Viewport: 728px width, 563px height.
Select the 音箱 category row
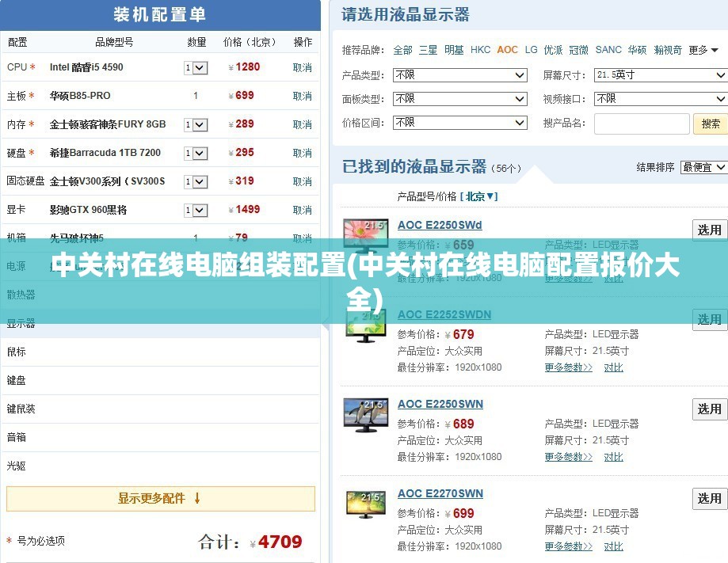pyautogui.click(x=160, y=438)
